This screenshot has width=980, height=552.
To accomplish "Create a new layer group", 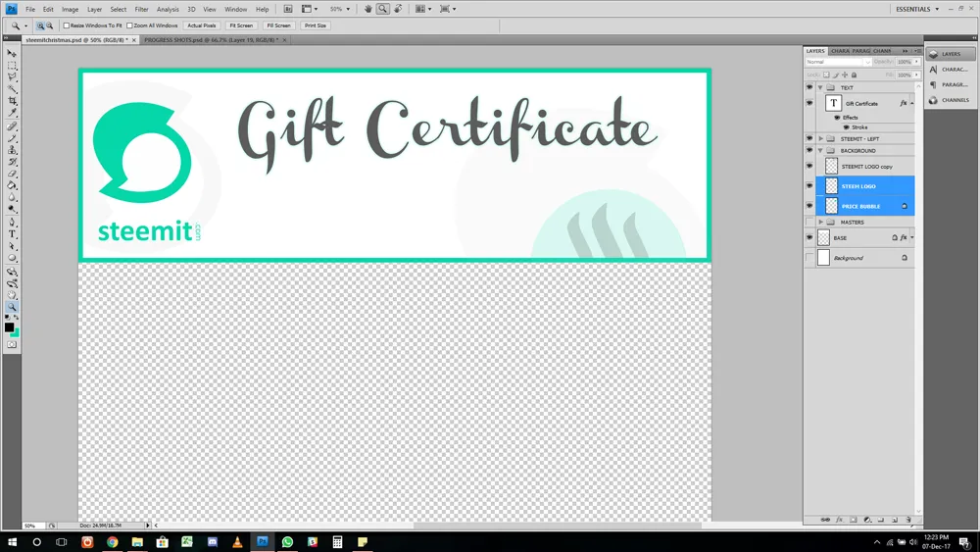I will (881, 520).
